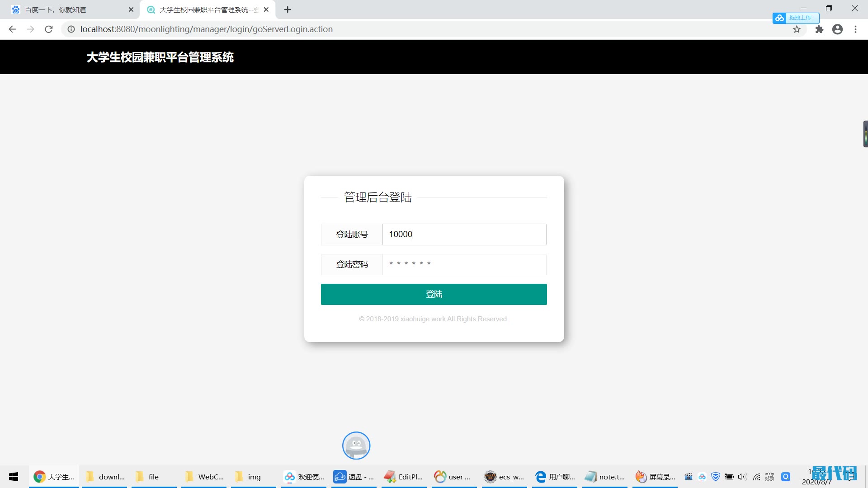This screenshot has width=868, height=488.
Task: Bookmark page with star icon
Action: [x=797, y=29]
